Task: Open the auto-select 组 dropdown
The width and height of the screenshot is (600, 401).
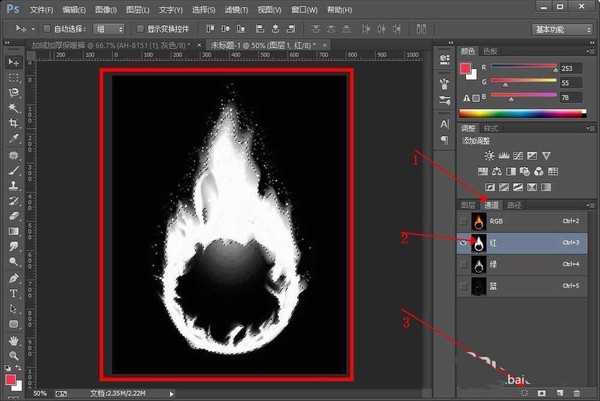Action: pos(114,30)
